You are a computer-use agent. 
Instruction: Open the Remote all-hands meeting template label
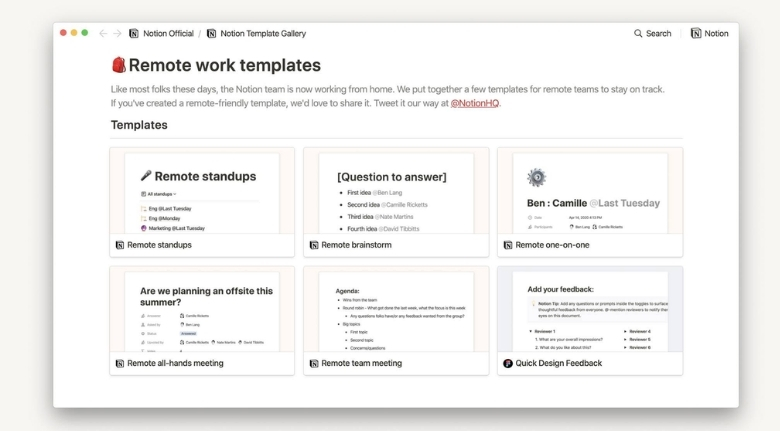point(175,363)
